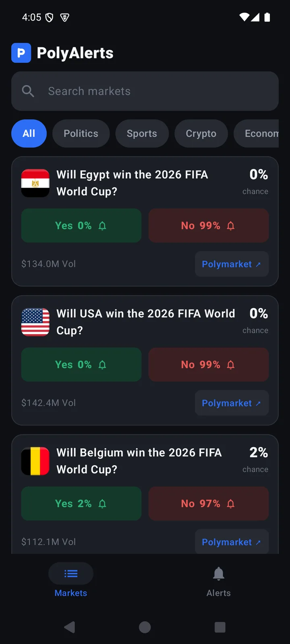
Task: Set alert on USA No 99%
Action: [209, 365]
